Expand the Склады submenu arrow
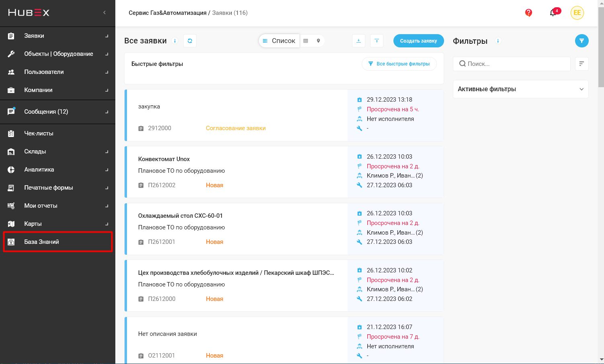Image resolution: width=604 pixels, height=364 pixels. (x=107, y=151)
